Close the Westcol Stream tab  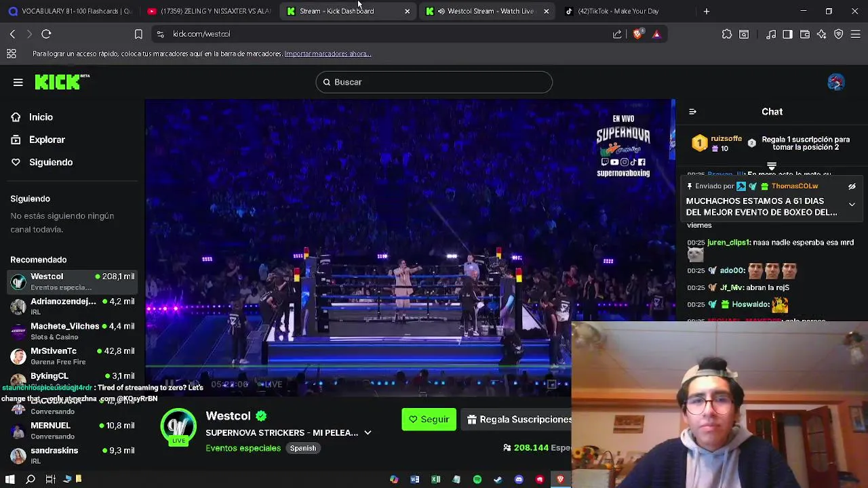[x=547, y=11]
